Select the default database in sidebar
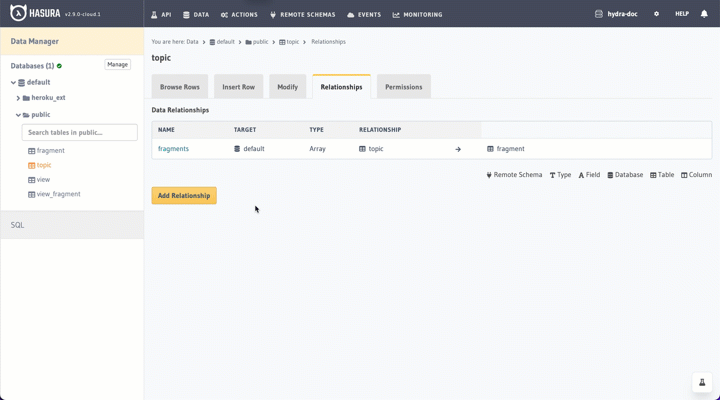 38,82
